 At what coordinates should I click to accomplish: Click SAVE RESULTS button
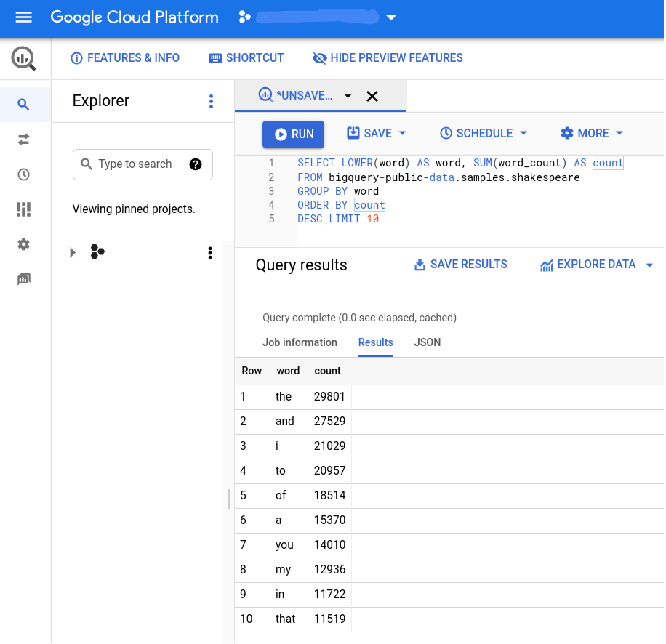click(460, 265)
